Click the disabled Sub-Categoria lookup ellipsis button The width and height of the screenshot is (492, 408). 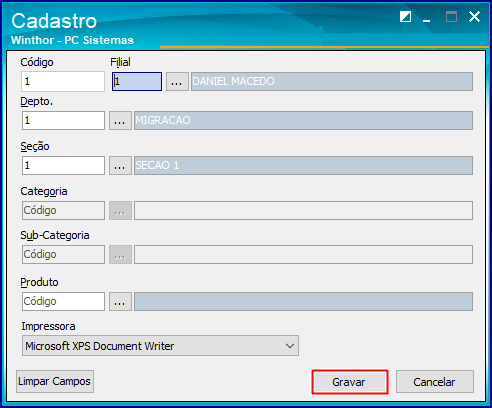[x=120, y=255]
